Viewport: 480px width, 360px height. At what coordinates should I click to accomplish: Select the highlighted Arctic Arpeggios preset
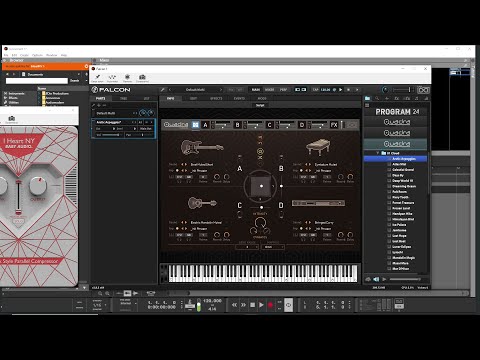tap(395, 159)
